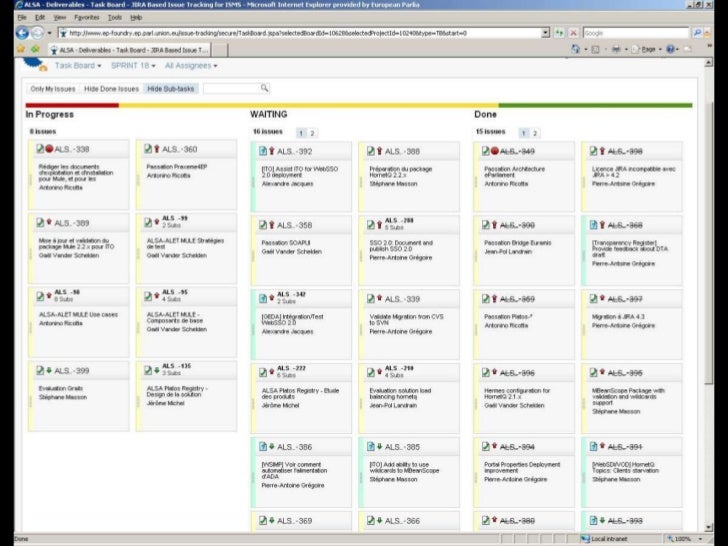Click priority arrow icon on ALS-392 card

point(272,151)
